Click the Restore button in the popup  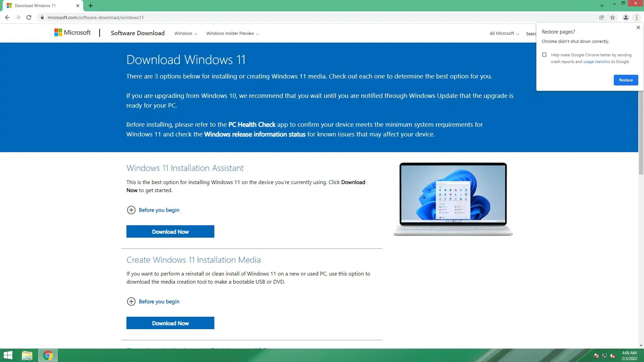[626, 80]
